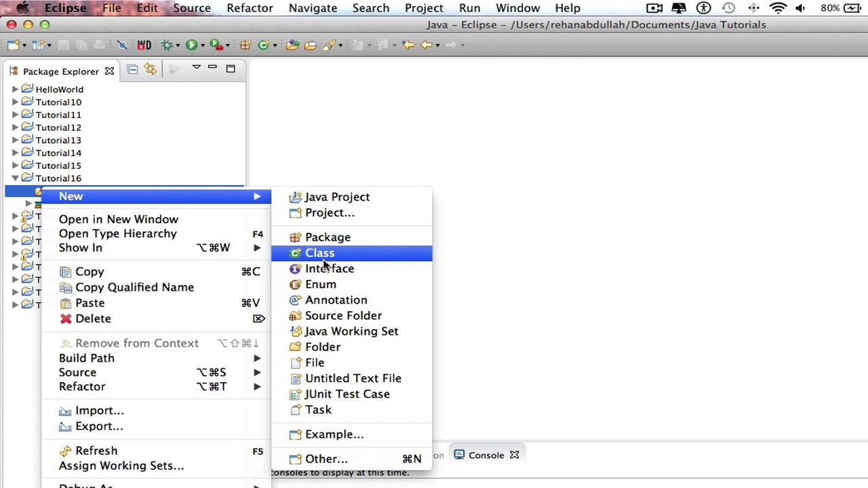868x488 pixels.
Task: Choose Interface in the New submenu
Action: coord(330,268)
